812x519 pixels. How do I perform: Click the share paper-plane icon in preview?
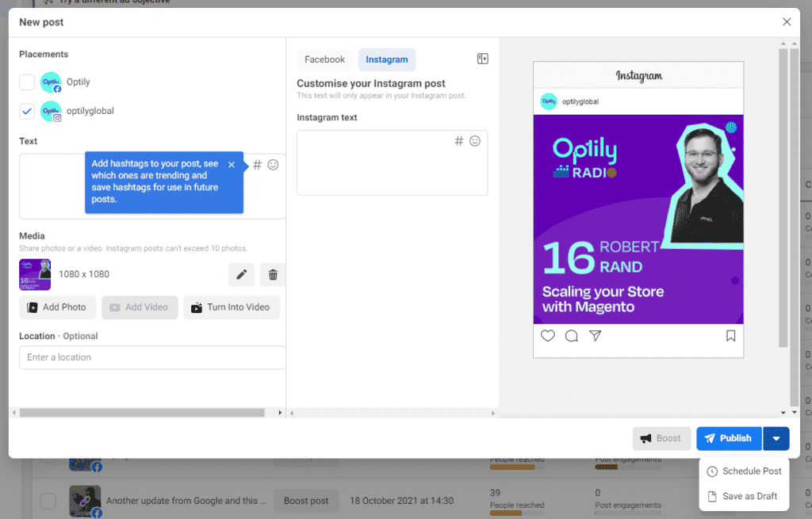(x=596, y=336)
